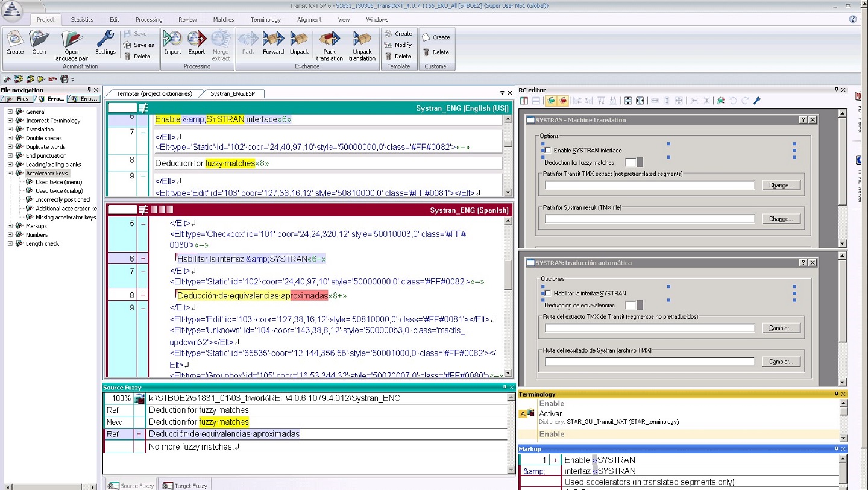Click the Path for Transit TMX extract field
This screenshot has height=490, width=868.
click(650, 185)
